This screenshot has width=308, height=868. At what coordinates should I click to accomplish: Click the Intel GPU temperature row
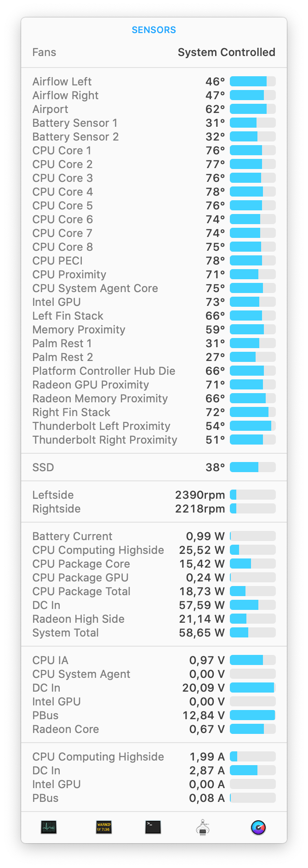[154, 302]
